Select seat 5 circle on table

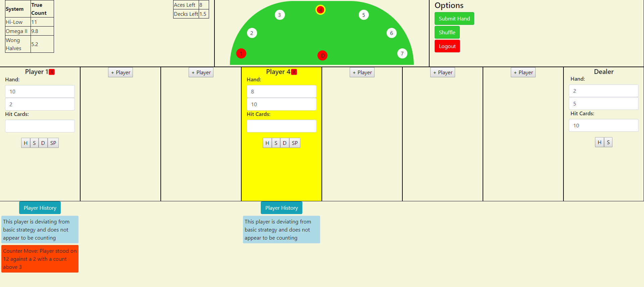363,15
